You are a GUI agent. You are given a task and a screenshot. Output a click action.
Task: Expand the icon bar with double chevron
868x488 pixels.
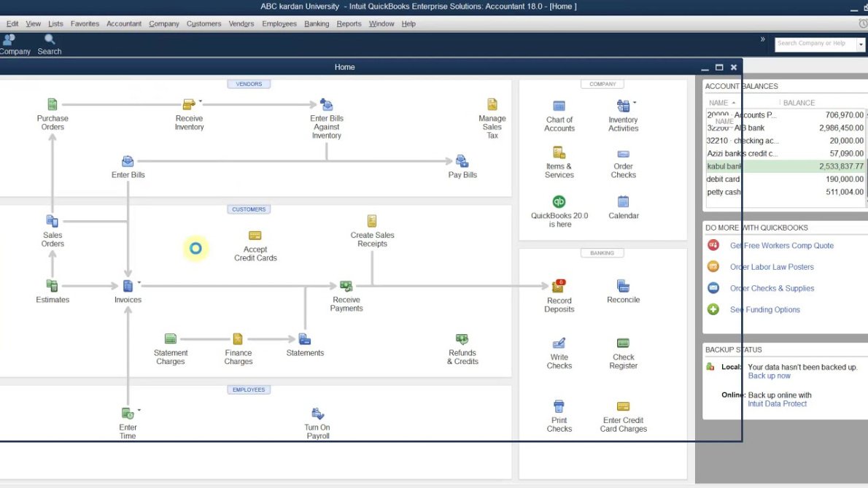point(763,39)
